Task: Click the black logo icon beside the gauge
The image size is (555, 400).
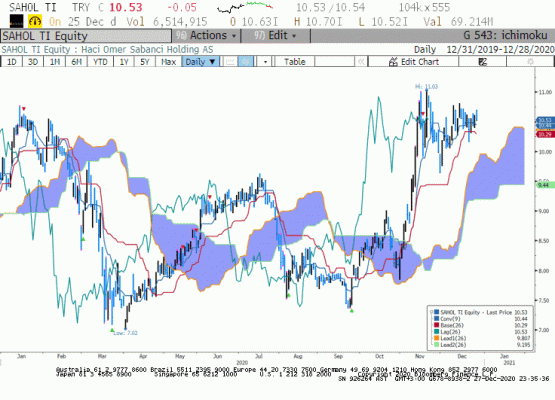Action: point(16,21)
